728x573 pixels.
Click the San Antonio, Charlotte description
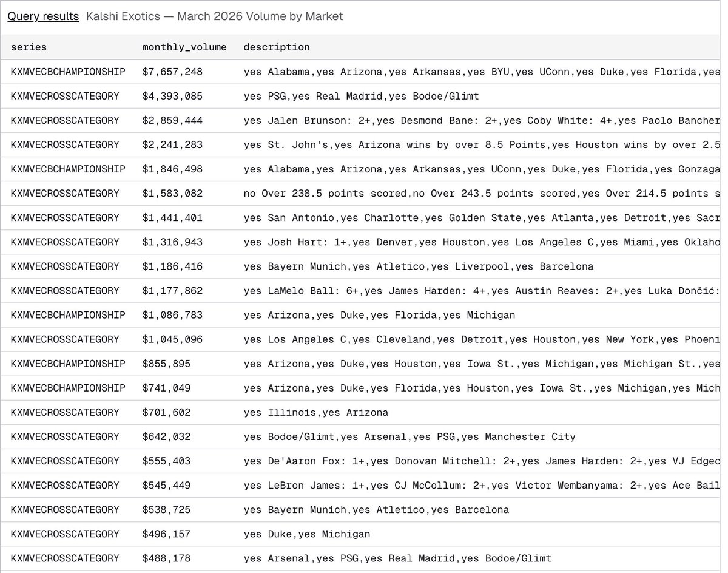(482, 217)
